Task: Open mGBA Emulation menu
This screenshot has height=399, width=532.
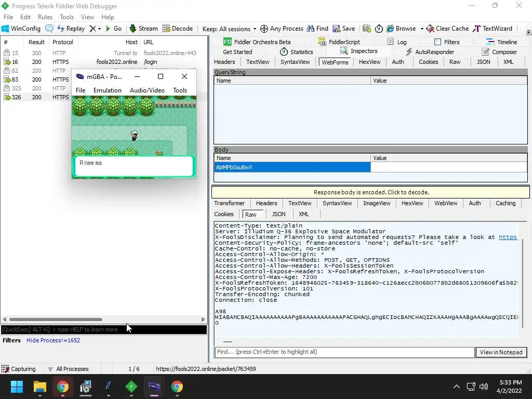Action: [x=107, y=90]
